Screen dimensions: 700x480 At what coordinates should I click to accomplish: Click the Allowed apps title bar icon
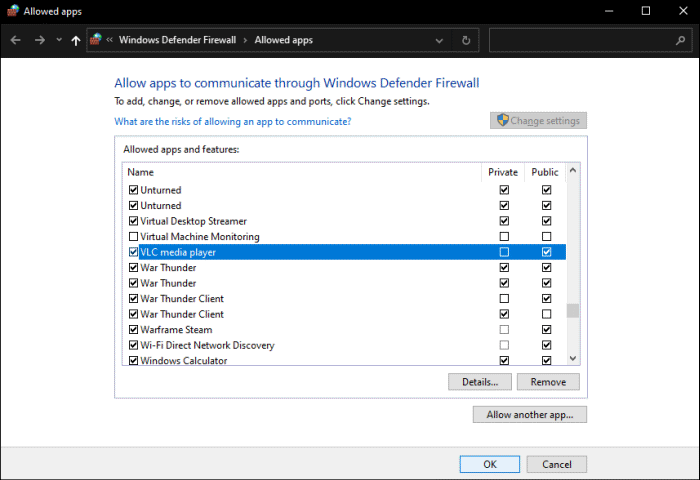click(13, 11)
